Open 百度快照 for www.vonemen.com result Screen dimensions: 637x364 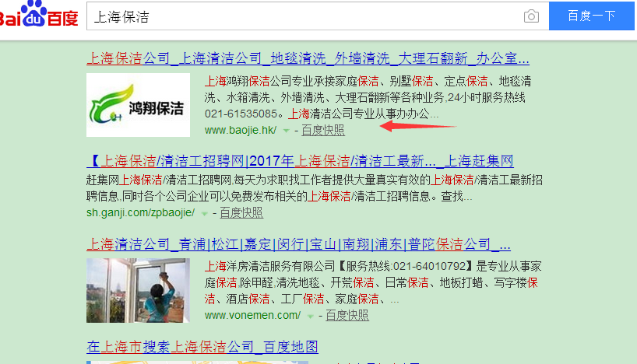(347, 315)
